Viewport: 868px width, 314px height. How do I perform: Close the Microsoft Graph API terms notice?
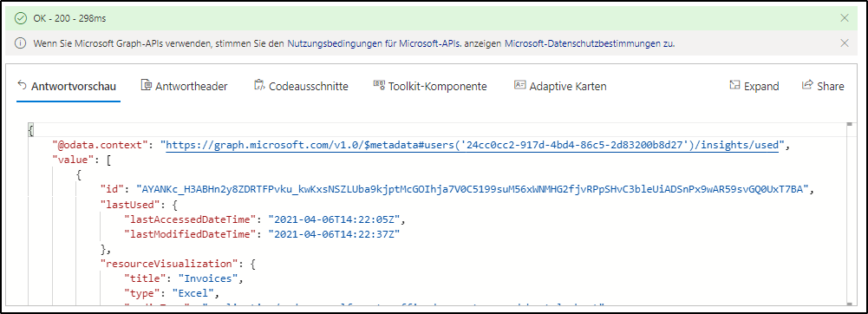(845, 43)
